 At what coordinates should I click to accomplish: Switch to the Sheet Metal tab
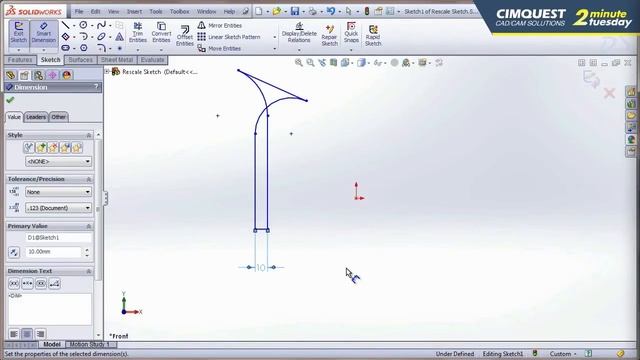(117, 60)
